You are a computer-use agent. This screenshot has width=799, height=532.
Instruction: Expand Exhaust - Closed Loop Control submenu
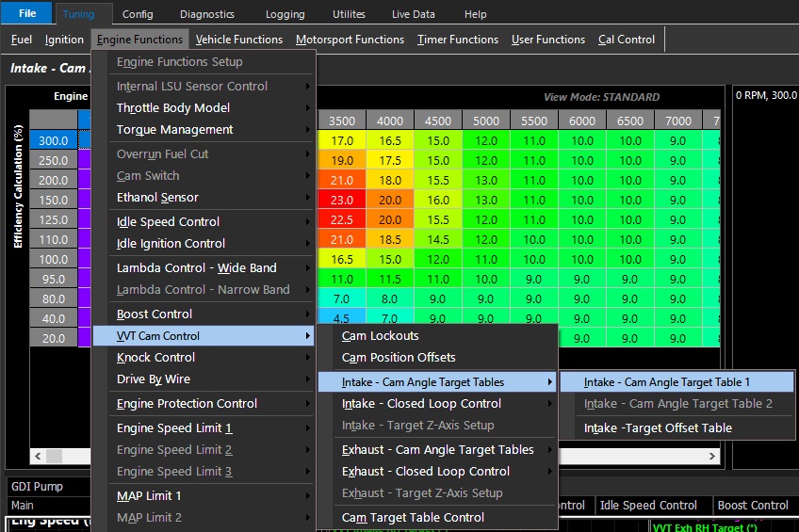pyautogui.click(x=436, y=472)
